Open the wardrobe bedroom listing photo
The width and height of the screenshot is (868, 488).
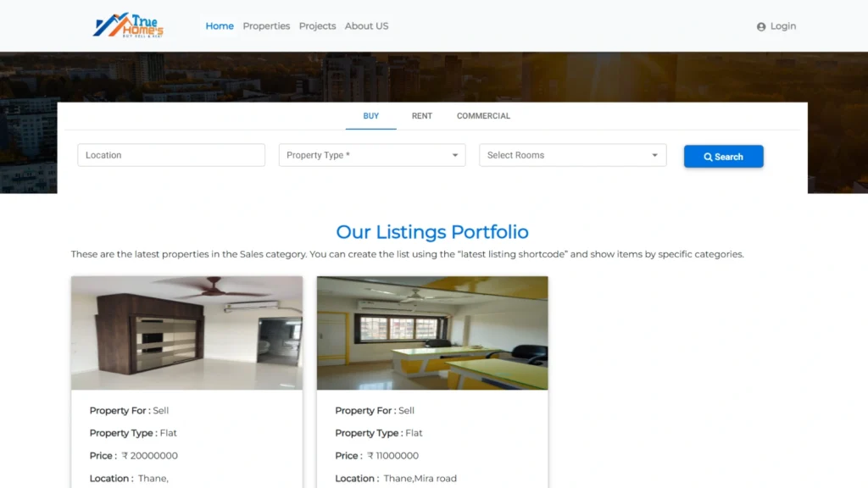click(186, 333)
